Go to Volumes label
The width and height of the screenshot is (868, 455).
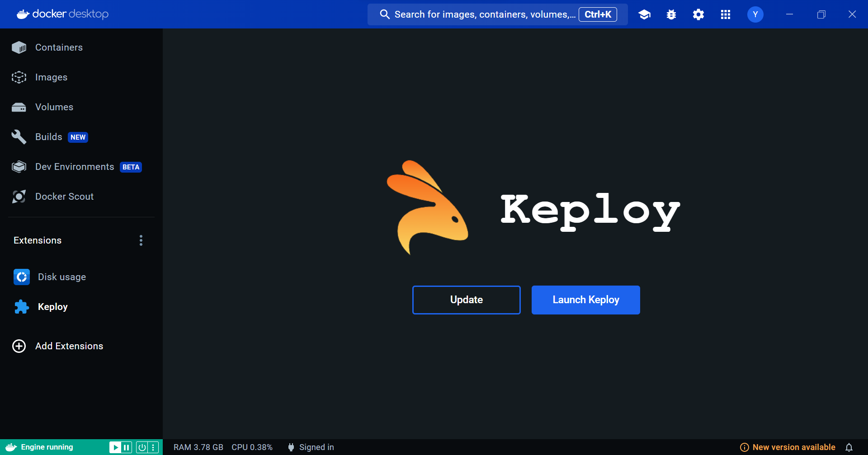point(54,107)
